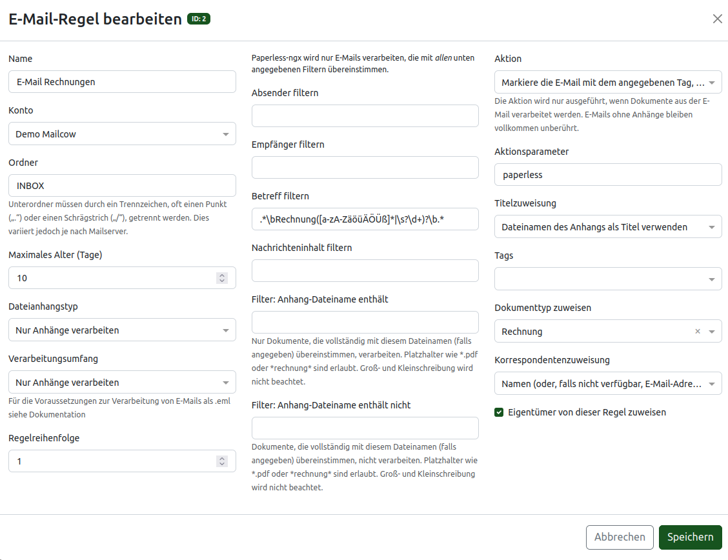Remove "Rechnung" from Dokumenttyp zuweisen

click(698, 331)
